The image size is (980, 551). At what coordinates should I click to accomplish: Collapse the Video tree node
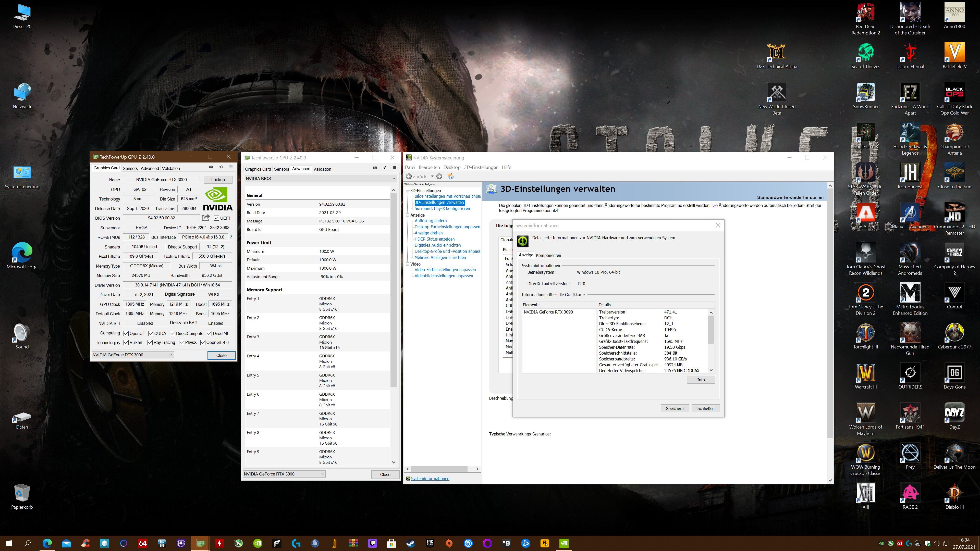pos(408,264)
